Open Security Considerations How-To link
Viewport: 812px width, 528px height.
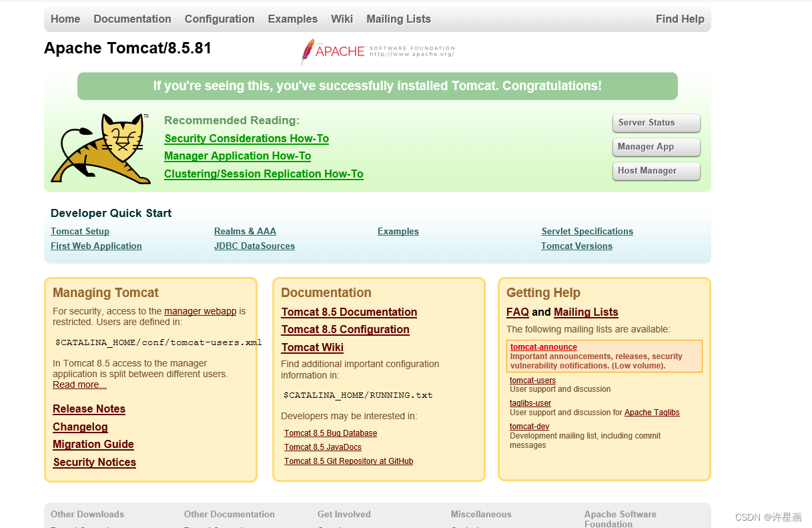tap(246, 139)
